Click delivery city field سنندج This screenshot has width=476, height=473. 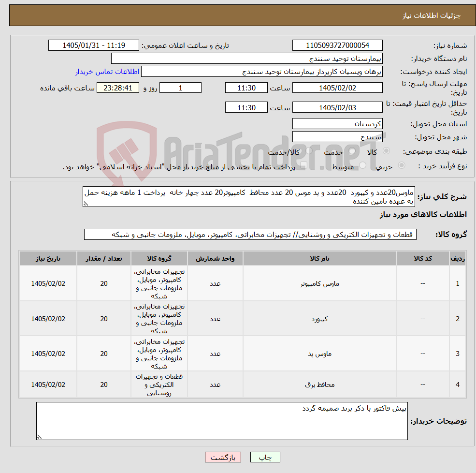[x=337, y=137]
